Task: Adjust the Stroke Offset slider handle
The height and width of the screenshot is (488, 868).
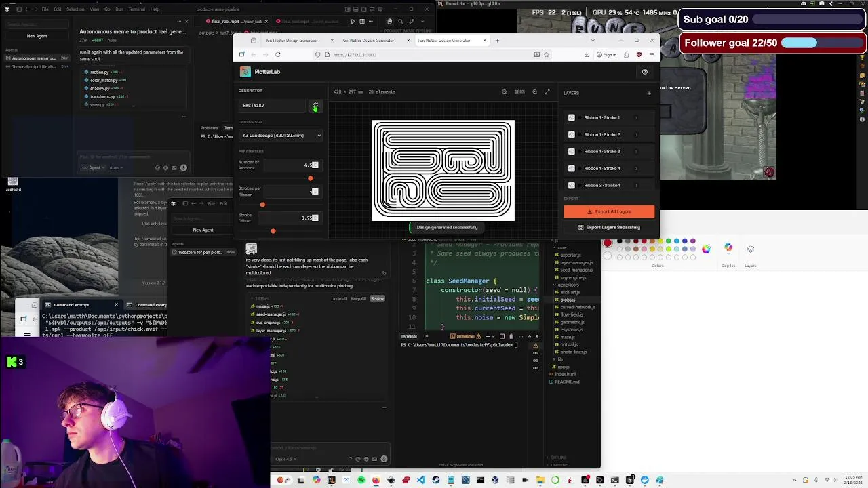Action: pyautogui.click(x=273, y=231)
